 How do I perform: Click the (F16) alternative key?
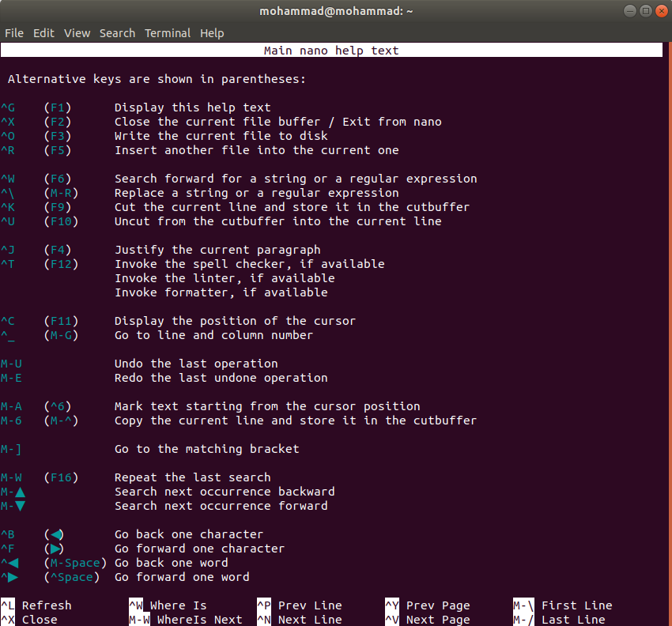[x=62, y=477]
